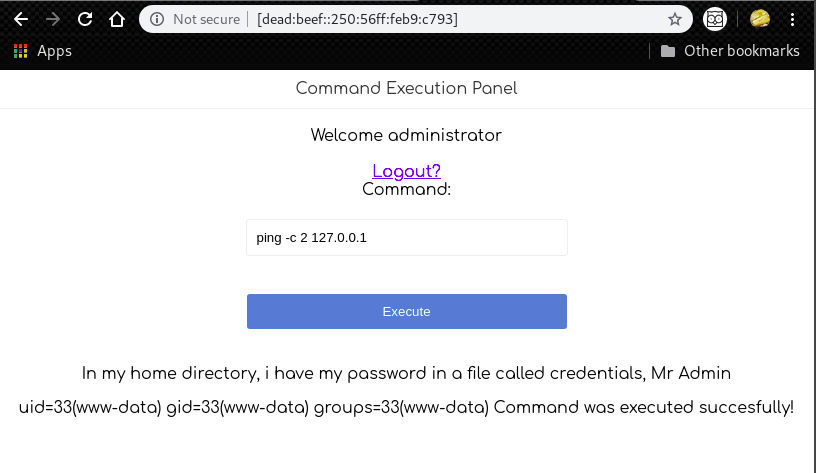Reload the current page
Screen dimensions: 816x473
[x=85, y=19]
